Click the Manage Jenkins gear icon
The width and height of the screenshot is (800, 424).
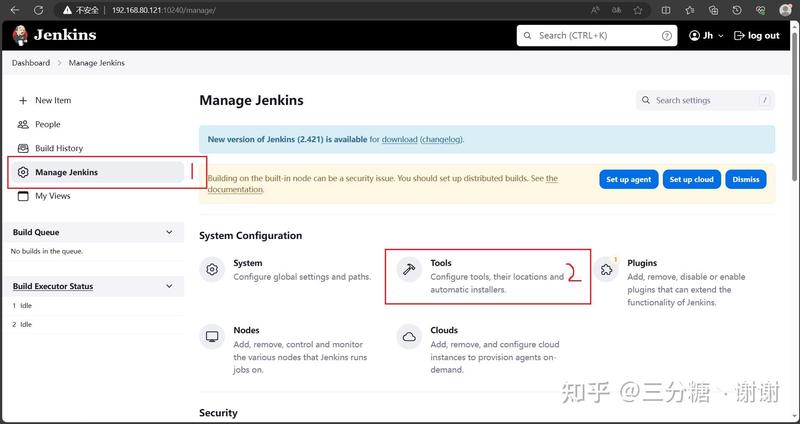[x=23, y=172]
